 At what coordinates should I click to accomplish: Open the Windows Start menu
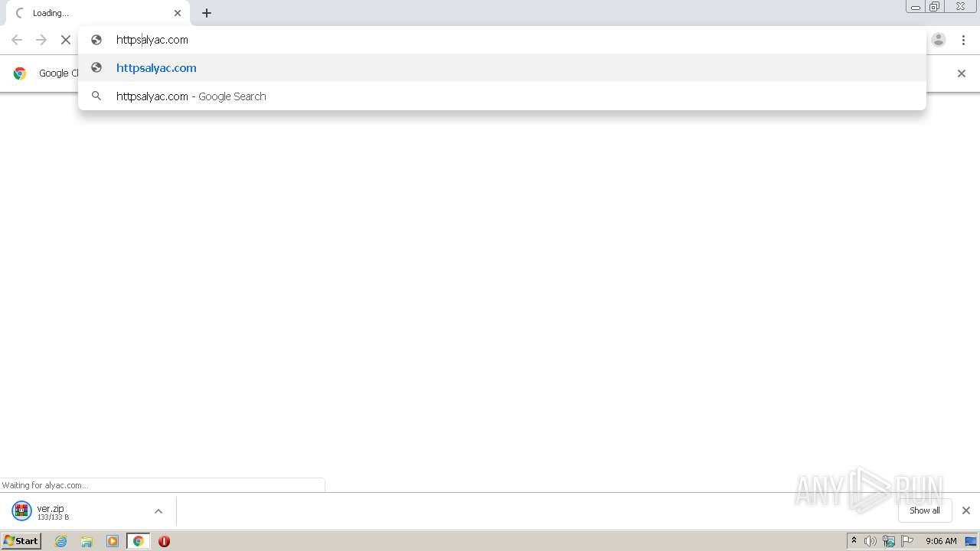coord(21,541)
